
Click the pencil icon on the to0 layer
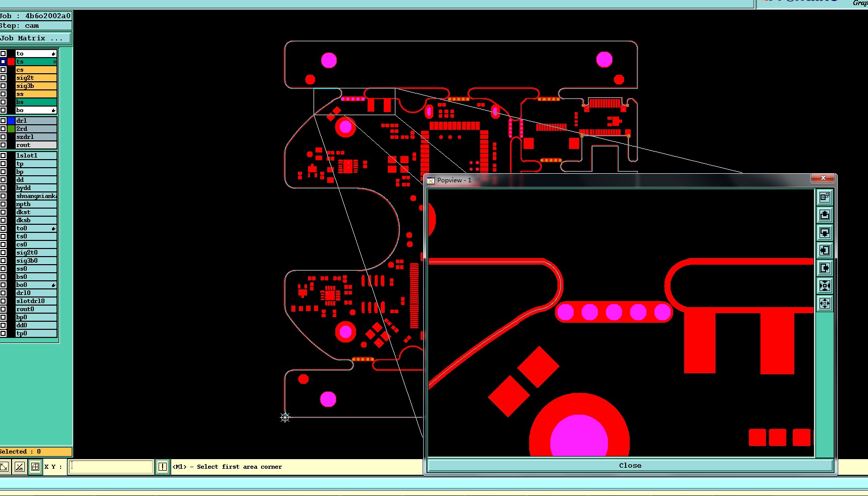click(54, 228)
